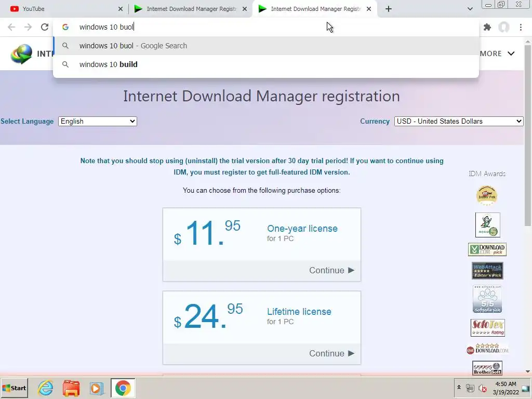Click the address bar search text
The image size is (532, 399).
click(x=107, y=27)
